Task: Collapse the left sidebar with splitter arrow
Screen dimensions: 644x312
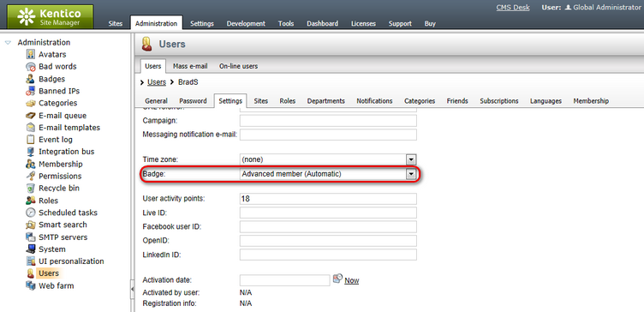Action: 132,290
